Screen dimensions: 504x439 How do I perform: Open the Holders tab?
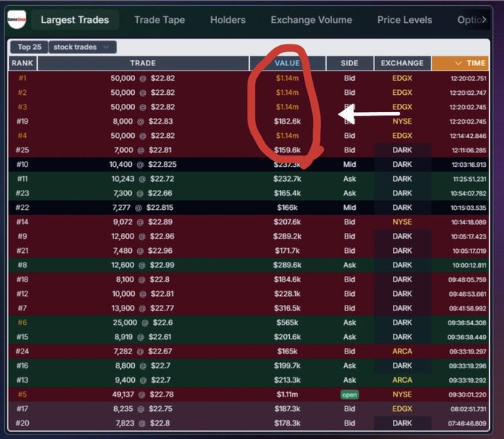click(x=228, y=20)
